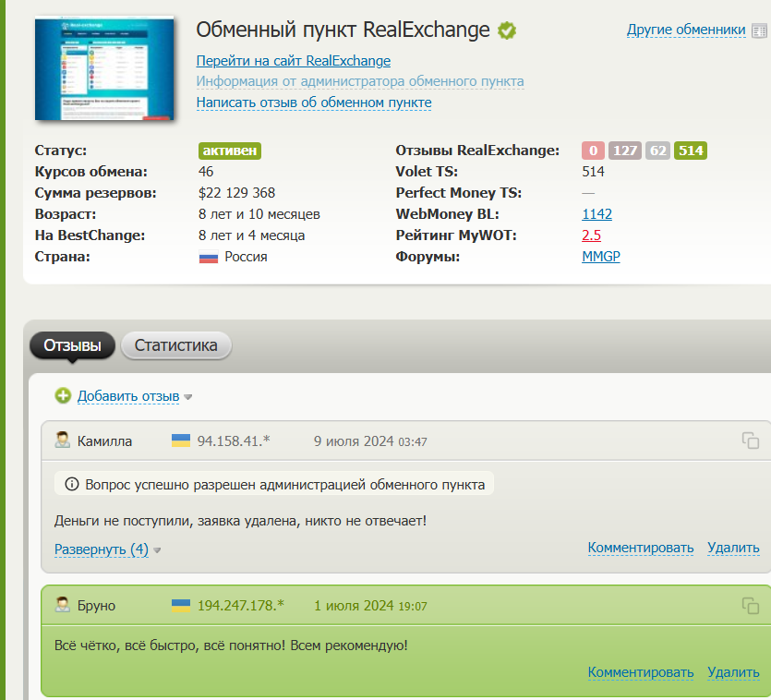Screen dimensions: 771x700
Task: Click the icon beside Другие обменники
Action: pyautogui.click(x=760, y=30)
